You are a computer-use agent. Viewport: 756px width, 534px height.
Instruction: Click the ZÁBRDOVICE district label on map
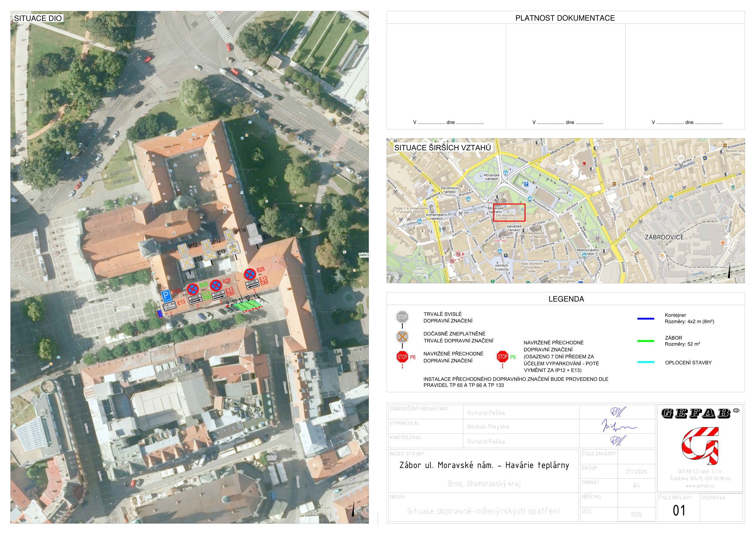[664, 237]
